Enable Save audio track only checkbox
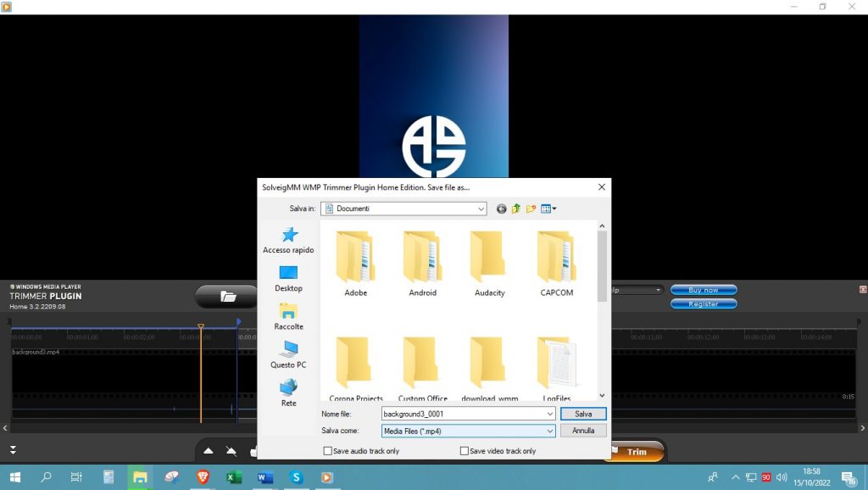This screenshot has width=868, height=490. 328,451
